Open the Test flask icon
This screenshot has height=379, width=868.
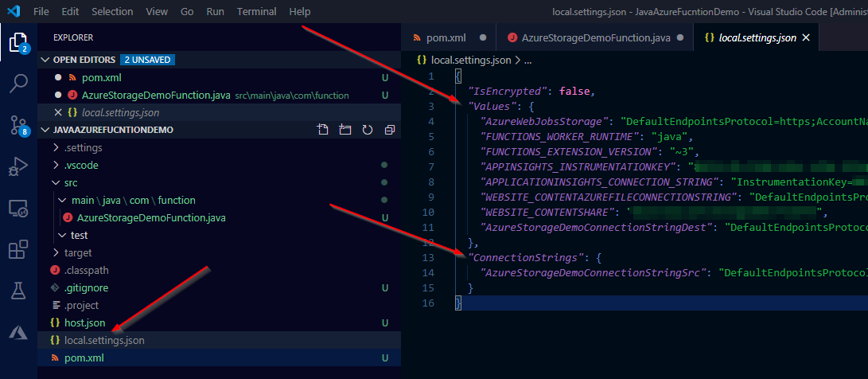18,291
